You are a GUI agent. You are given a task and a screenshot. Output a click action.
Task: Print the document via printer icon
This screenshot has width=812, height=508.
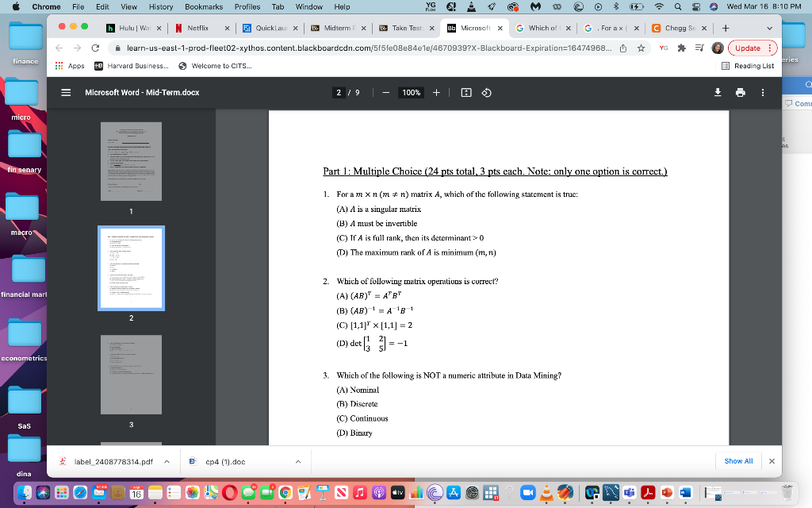[x=740, y=92]
